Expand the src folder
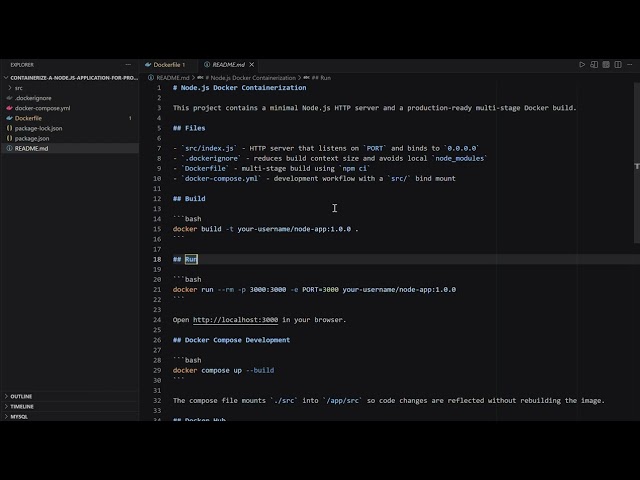This screenshot has width=640, height=480. point(69,88)
